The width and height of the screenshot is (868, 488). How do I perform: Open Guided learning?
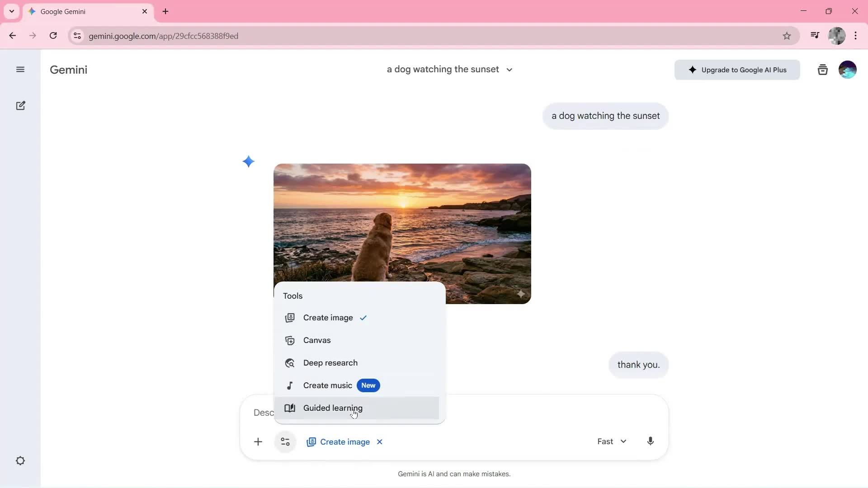(333, 408)
